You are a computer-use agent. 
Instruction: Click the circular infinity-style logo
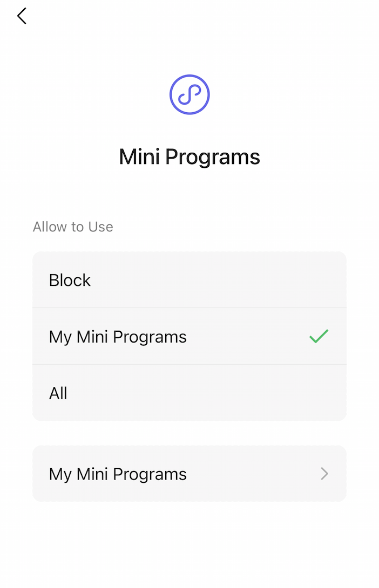tap(189, 94)
